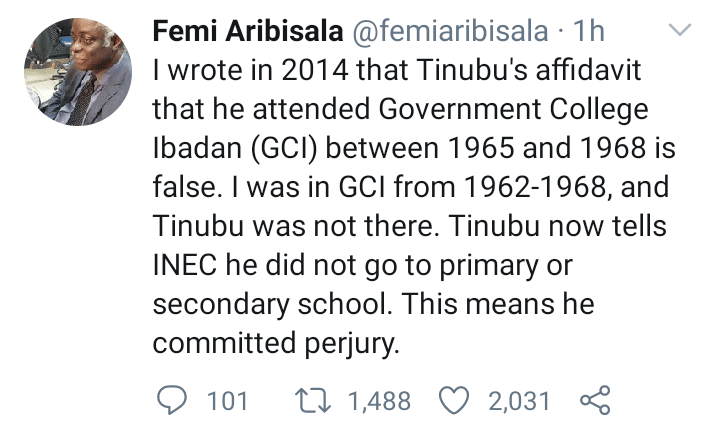Click the reply speech bubble icon

click(x=172, y=400)
